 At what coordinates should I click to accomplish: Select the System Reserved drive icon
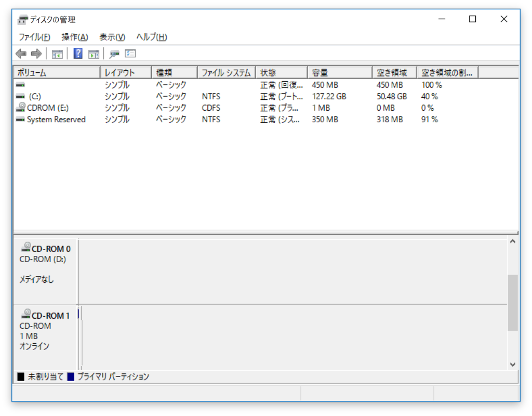(20, 120)
